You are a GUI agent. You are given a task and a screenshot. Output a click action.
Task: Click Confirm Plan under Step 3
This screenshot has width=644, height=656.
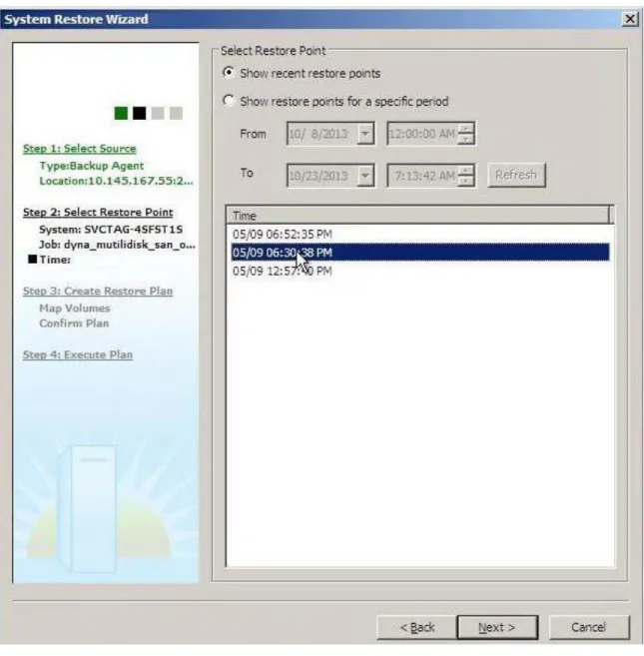74,323
